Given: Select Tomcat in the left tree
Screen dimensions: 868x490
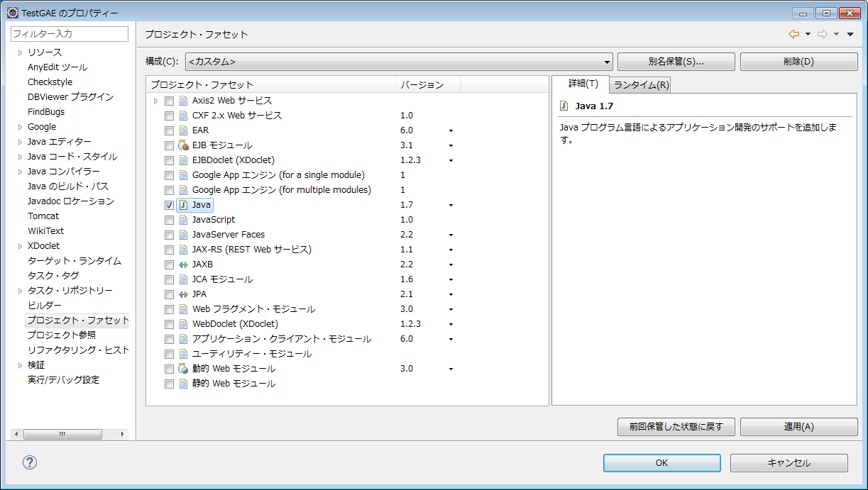Looking at the screenshot, I should [x=43, y=216].
